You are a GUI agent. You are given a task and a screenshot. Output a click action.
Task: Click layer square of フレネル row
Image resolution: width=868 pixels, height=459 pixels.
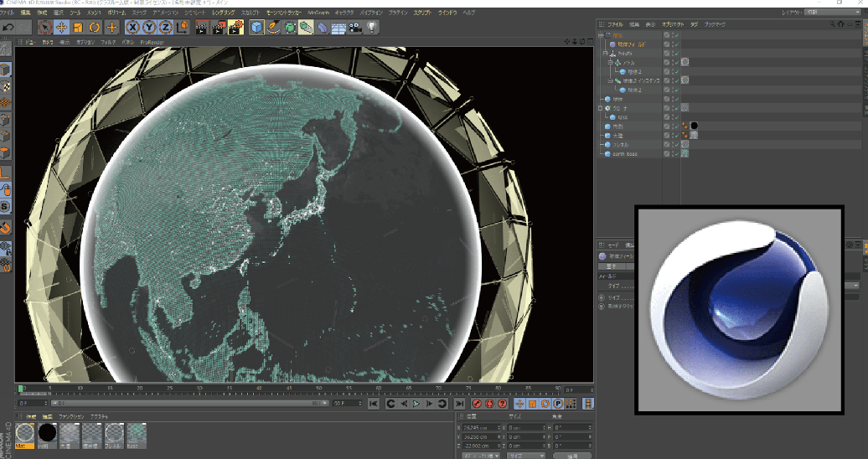667,145
